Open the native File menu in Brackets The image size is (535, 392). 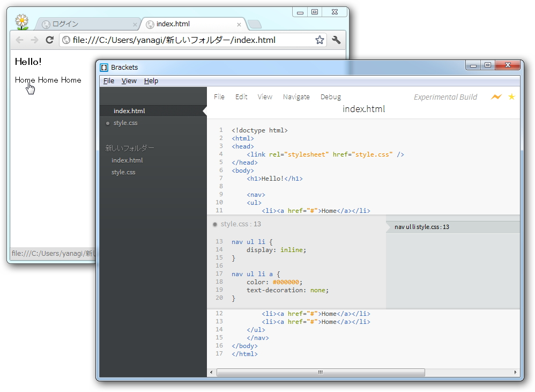[109, 81]
